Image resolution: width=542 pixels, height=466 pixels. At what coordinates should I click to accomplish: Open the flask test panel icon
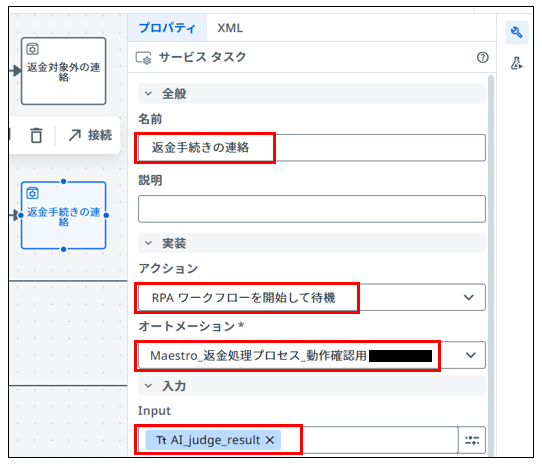click(516, 63)
